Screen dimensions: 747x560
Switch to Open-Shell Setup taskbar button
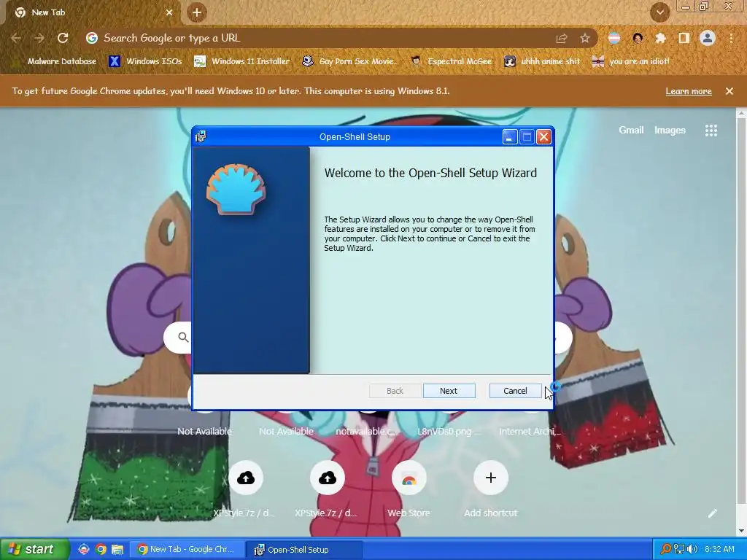[304, 549]
